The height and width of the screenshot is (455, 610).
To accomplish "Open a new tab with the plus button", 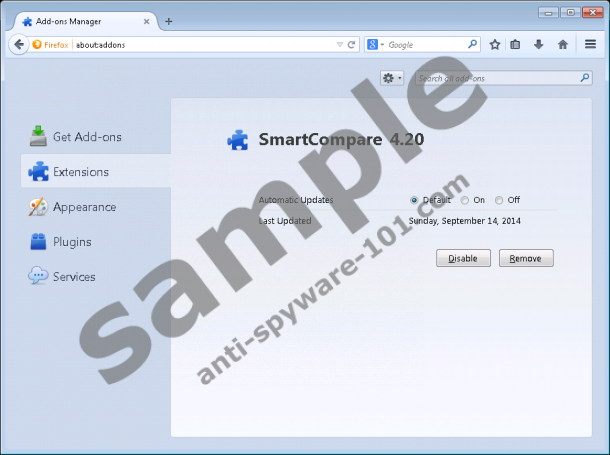I will coord(168,20).
